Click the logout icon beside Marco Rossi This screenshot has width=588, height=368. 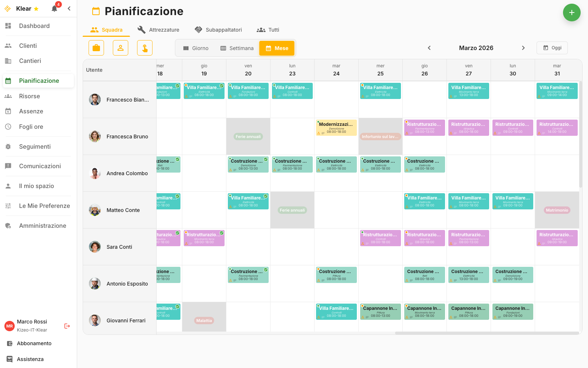[67, 326]
